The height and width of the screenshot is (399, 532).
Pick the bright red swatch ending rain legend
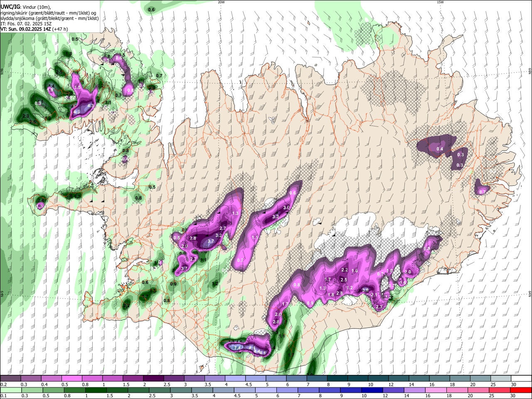pyautogui.click(x=521, y=390)
